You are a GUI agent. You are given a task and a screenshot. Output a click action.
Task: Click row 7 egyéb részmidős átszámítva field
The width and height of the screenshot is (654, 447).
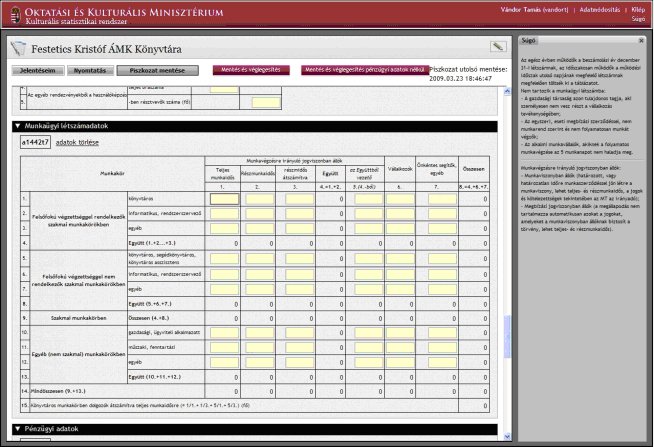click(299, 289)
